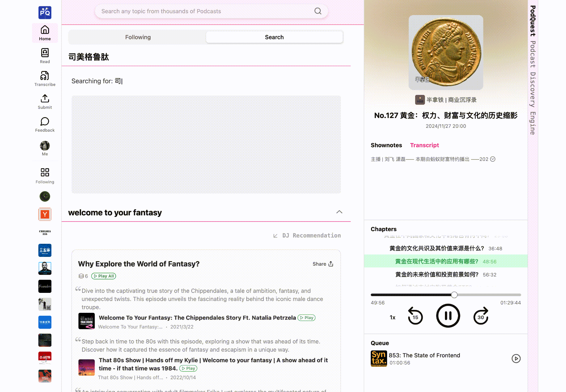Open the Transcript tab

[x=424, y=145]
